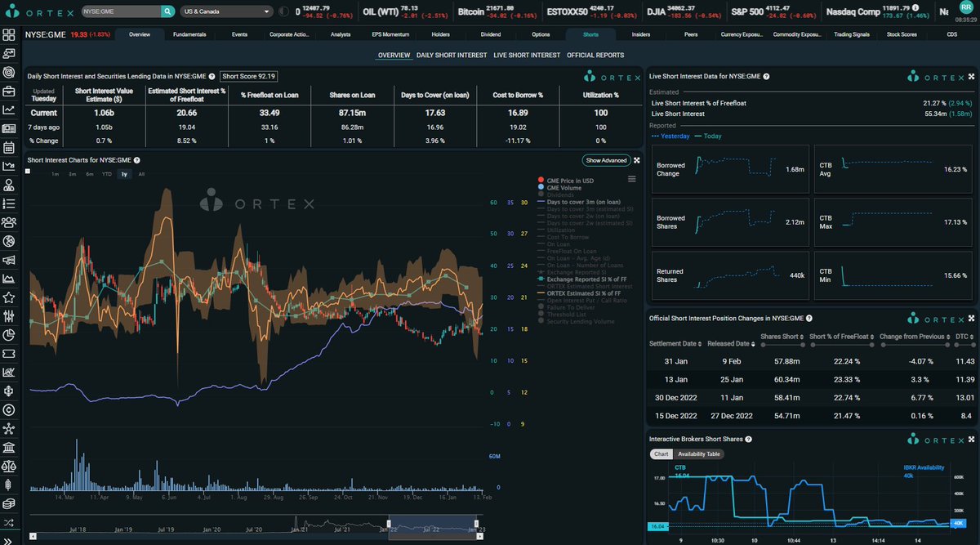Click the navigator's left range handle

389,524
